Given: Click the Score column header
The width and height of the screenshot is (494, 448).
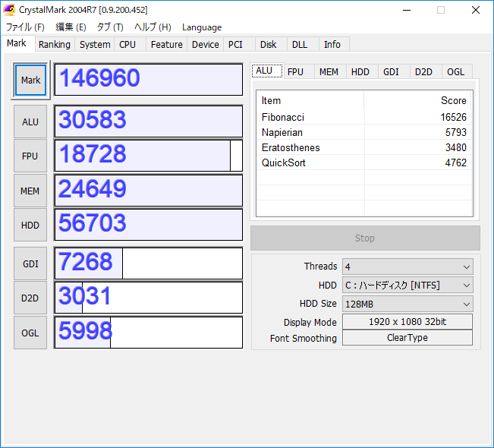Looking at the screenshot, I should 417,100.
